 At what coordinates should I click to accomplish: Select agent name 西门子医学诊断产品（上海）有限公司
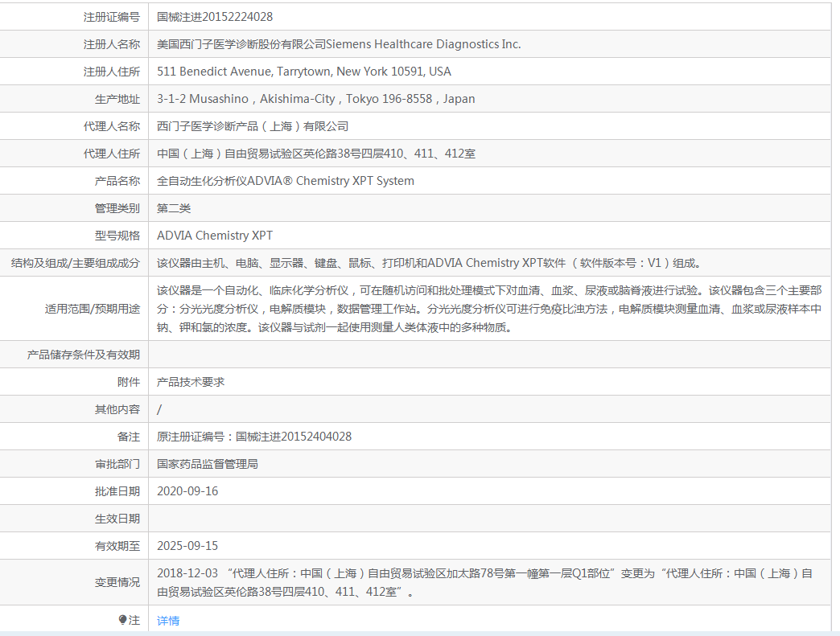253,126
